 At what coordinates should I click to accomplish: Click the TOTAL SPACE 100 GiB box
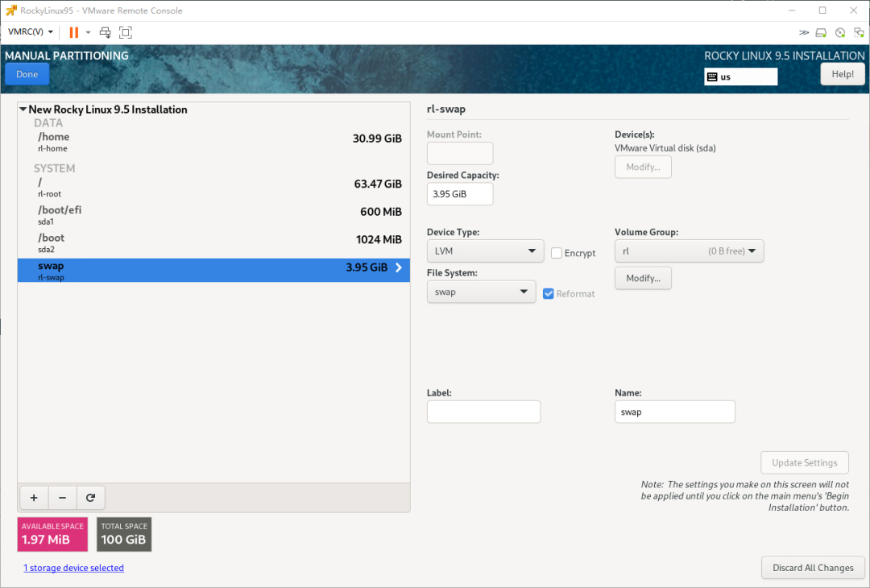(x=124, y=534)
